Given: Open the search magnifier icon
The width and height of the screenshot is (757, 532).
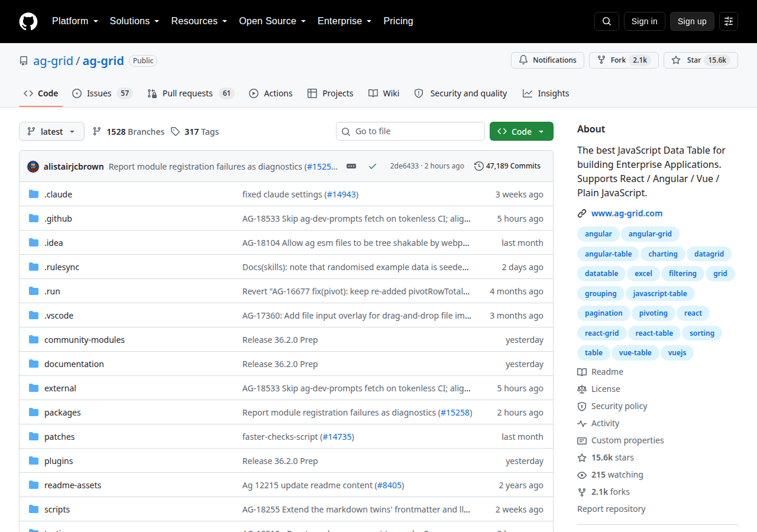Looking at the screenshot, I should coord(607,21).
